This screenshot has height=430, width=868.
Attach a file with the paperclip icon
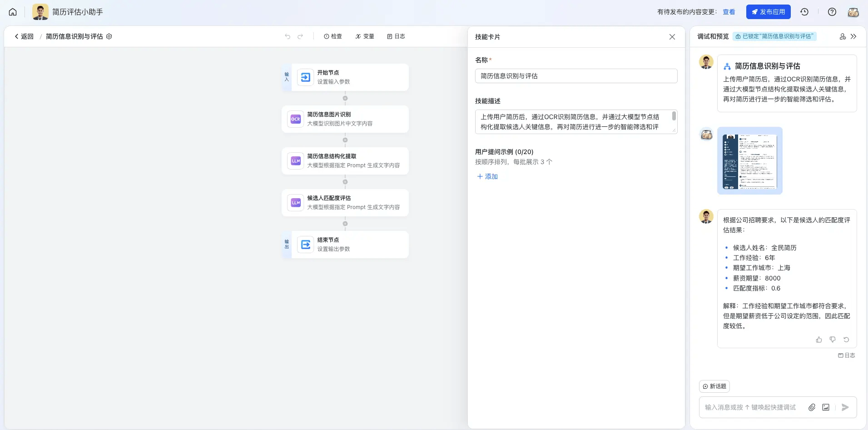(x=812, y=407)
